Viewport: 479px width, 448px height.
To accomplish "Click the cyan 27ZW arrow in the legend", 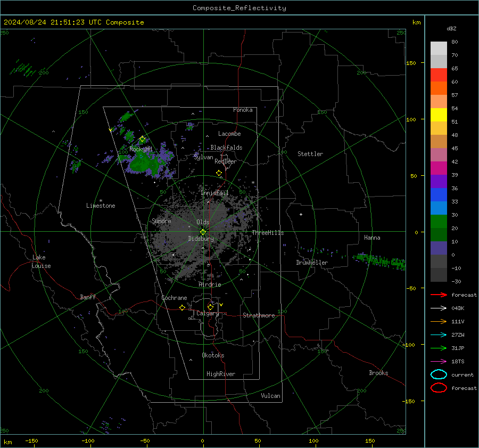I will click(439, 335).
